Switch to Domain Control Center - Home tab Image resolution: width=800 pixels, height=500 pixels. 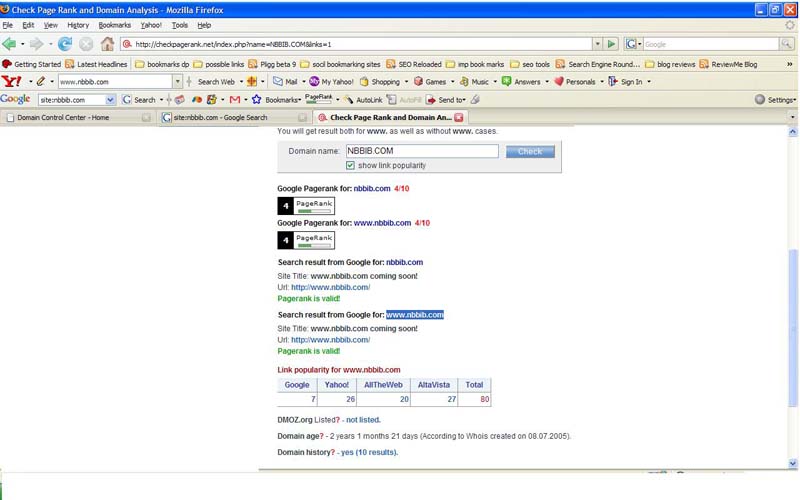tap(79, 117)
